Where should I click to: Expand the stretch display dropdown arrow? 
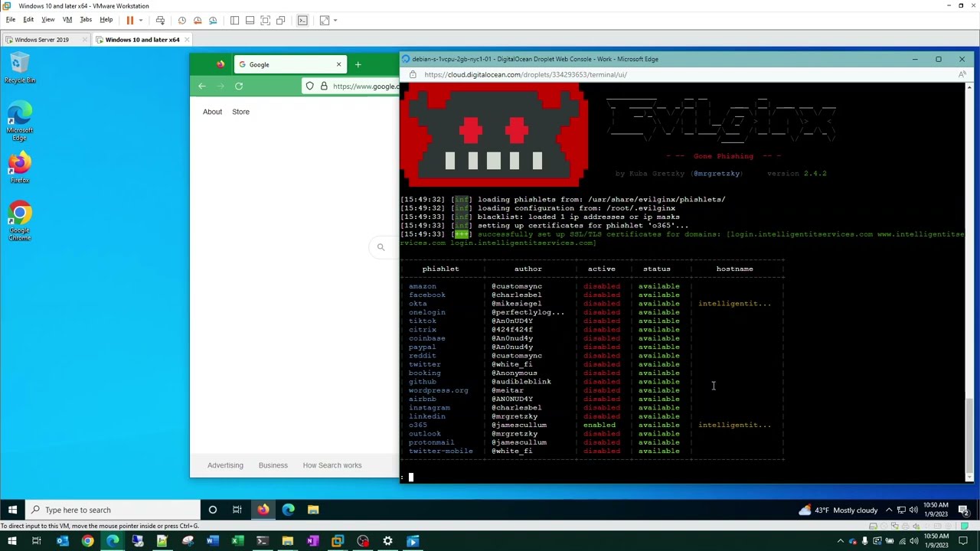[335, 20]
